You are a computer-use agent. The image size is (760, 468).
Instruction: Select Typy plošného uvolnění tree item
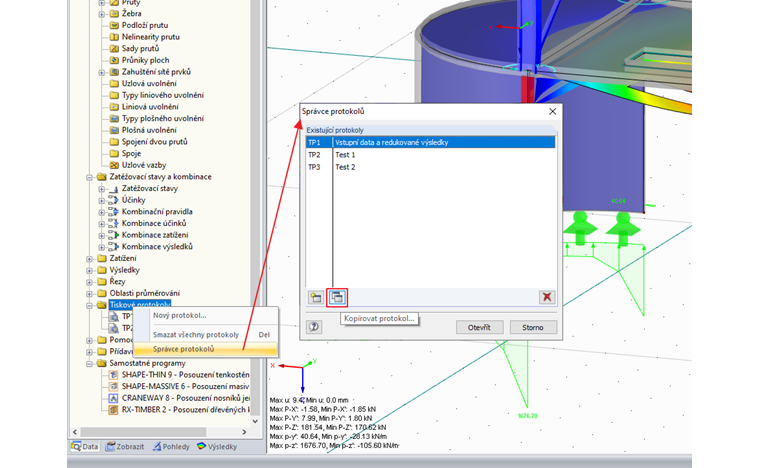click(163, 118)
